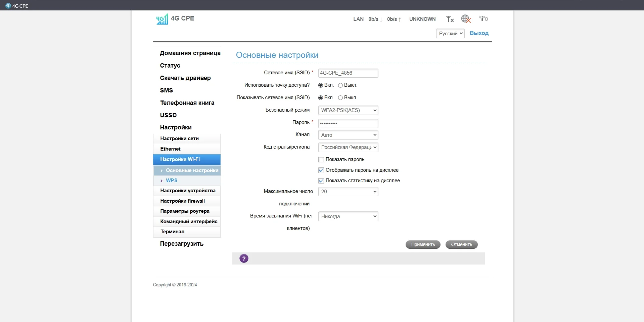Open the country code Российская Федерация dropdown
The height and width of the screenshot is (322, 644).
348,147
